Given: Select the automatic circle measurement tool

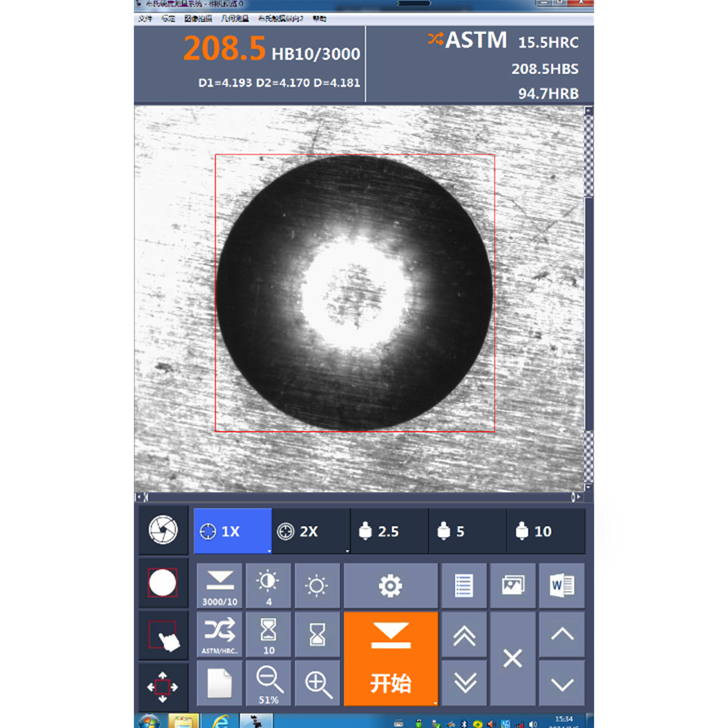Looking at the screenshot, I should pyautogui.click(x=163, y=583).
